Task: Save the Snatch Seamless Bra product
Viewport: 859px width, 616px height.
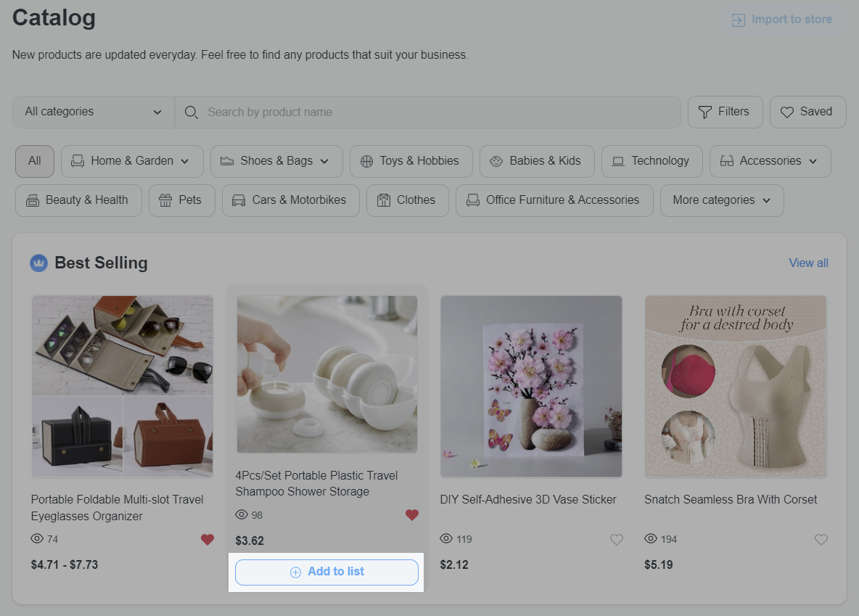Action: coord(821,539)
